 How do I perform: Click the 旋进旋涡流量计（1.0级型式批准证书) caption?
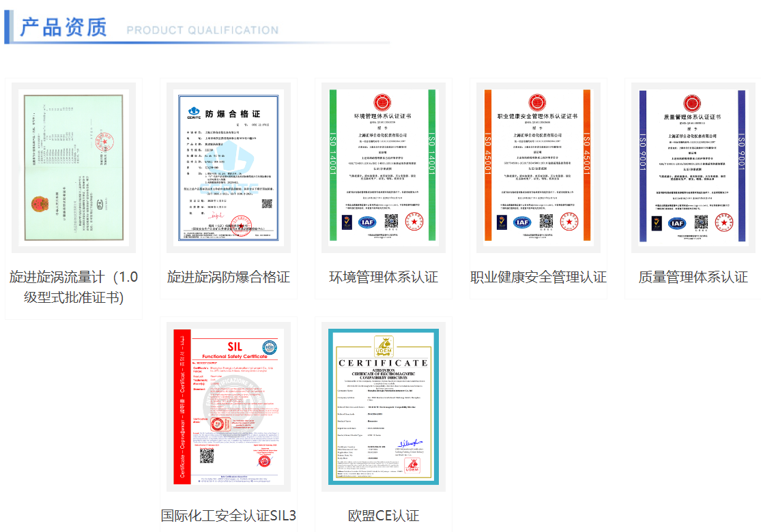coord(74,287)
